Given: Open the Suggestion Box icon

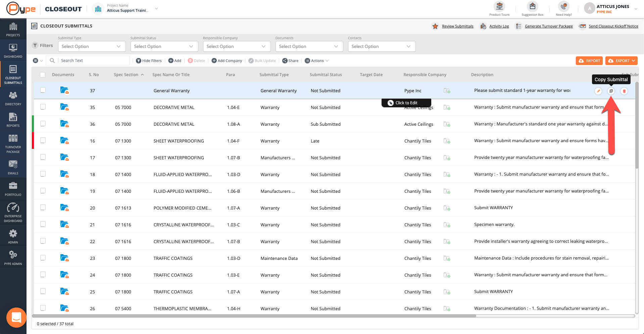Looking at the screenshot, I should (x=532, y=6).
